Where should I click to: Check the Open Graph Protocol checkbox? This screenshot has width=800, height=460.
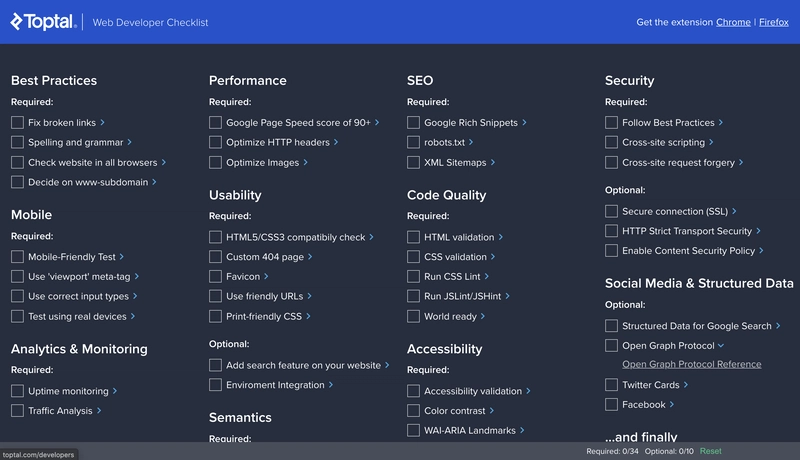coord(611,345)
